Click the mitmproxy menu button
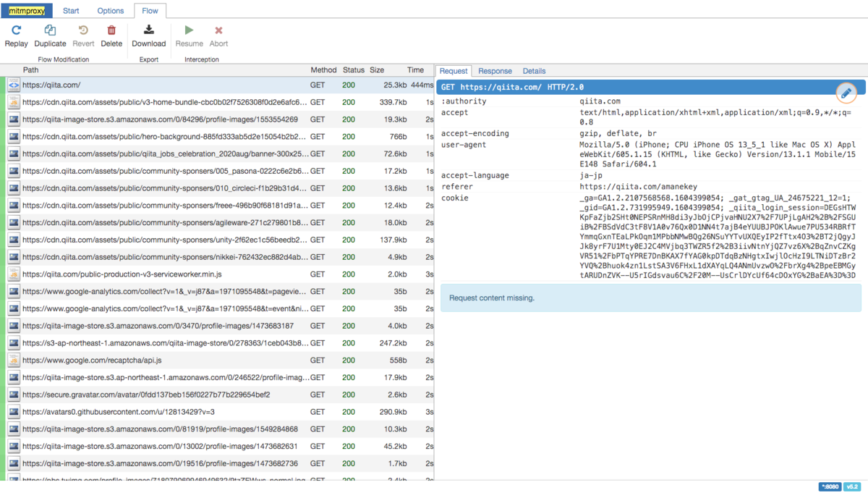The image size is (868, 493). (x=27, y=11)
